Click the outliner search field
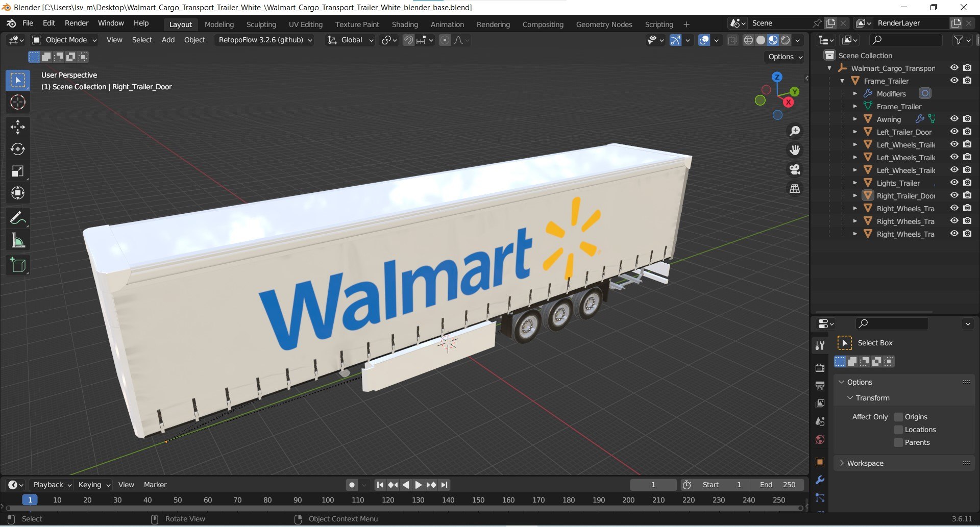Screen dimensions: 980x527 pos(906,40)
